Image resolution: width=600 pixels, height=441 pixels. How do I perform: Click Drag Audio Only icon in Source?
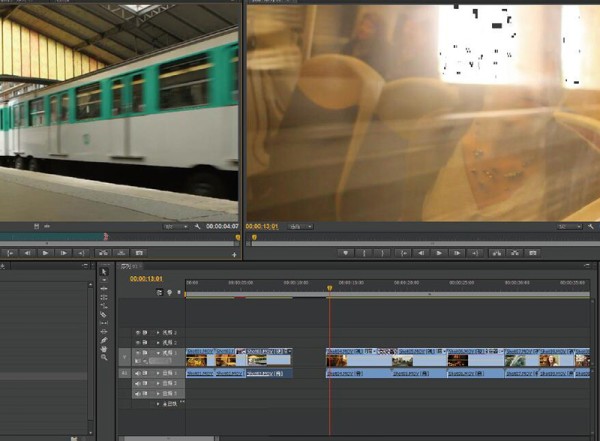click(x=47, y=227)
